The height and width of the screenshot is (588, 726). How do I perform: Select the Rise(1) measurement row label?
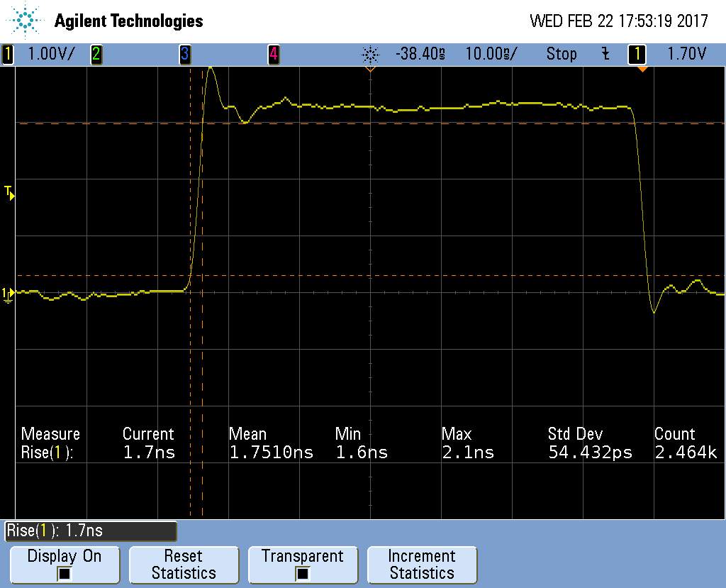pos(48,453)
